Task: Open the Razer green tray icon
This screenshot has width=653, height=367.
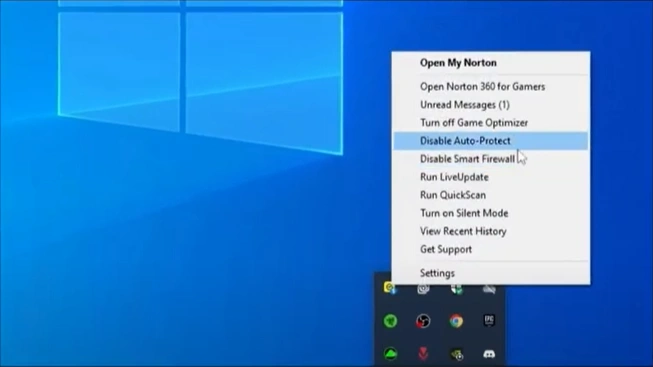Action: [390, 321]
